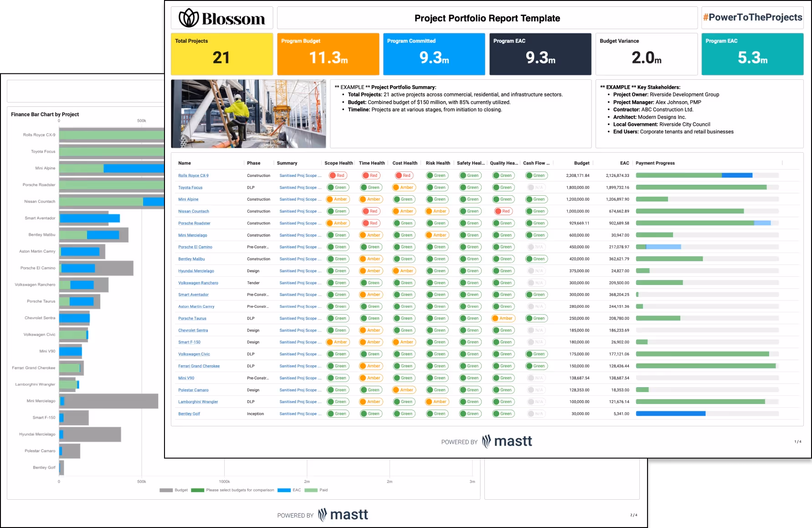Screen dimensions: 812x528
Task: Sort table by Phase column header
Action: click(254, 163)
